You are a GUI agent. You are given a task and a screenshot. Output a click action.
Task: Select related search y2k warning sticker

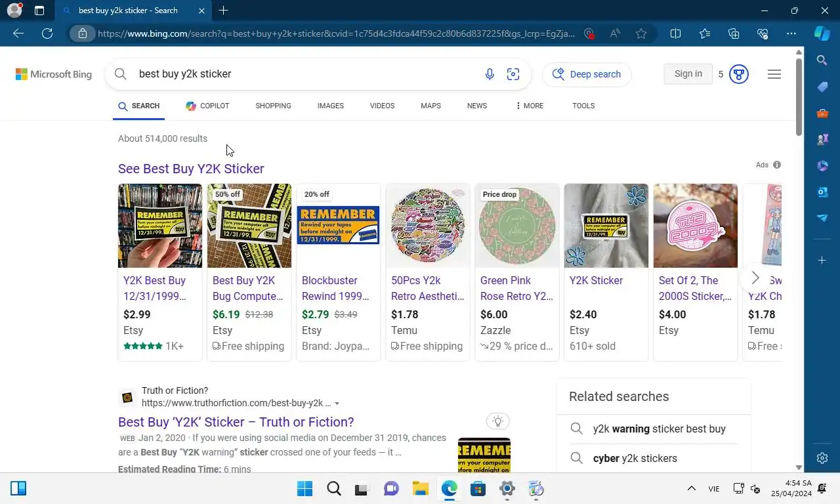click(x=659, y=429)
